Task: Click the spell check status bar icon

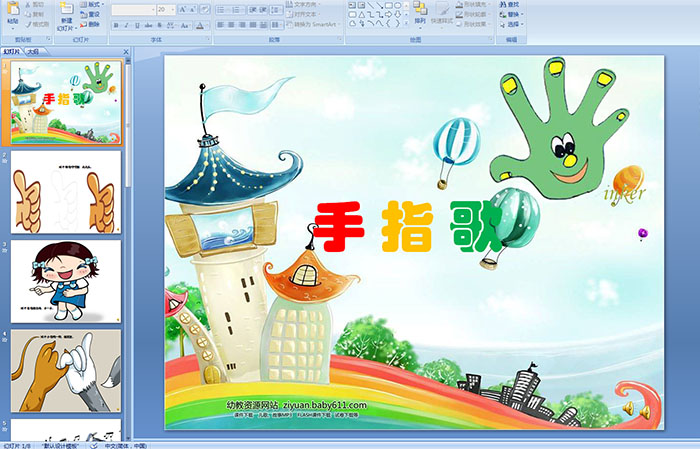Action: 94,445
